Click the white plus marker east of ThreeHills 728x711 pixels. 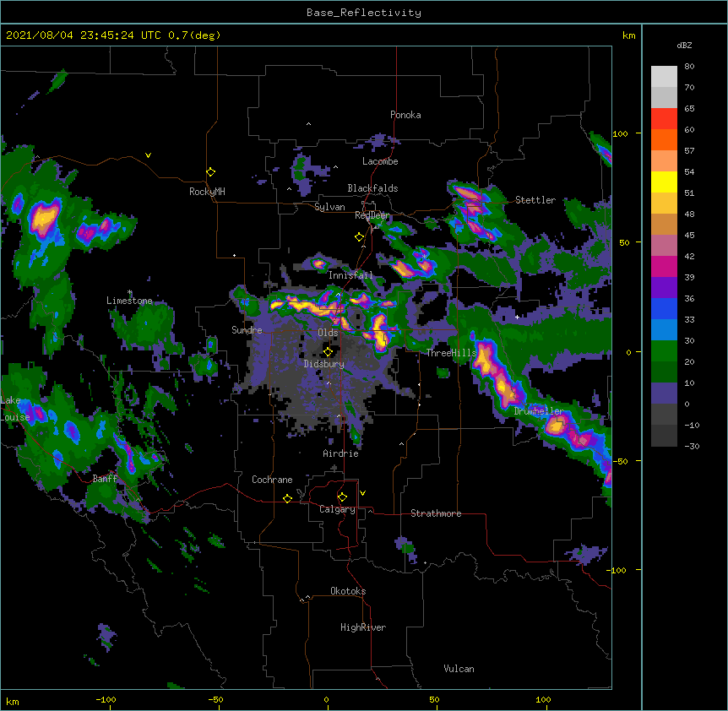(517, 317)
